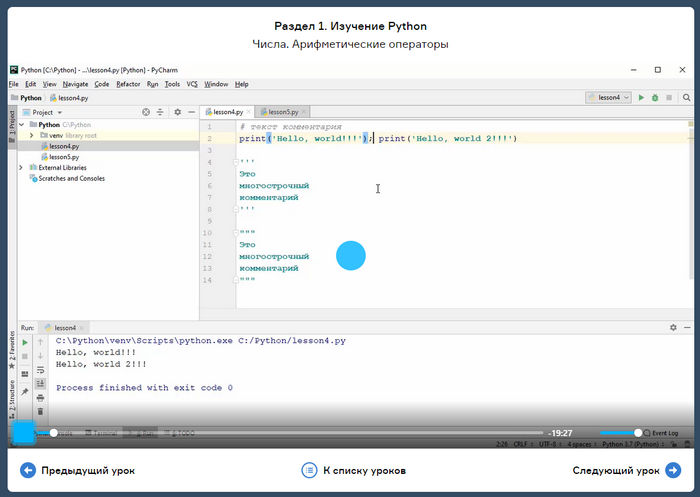Adjust the blue volume slider
Screen dimensions: 700x497
coord(621,433)
